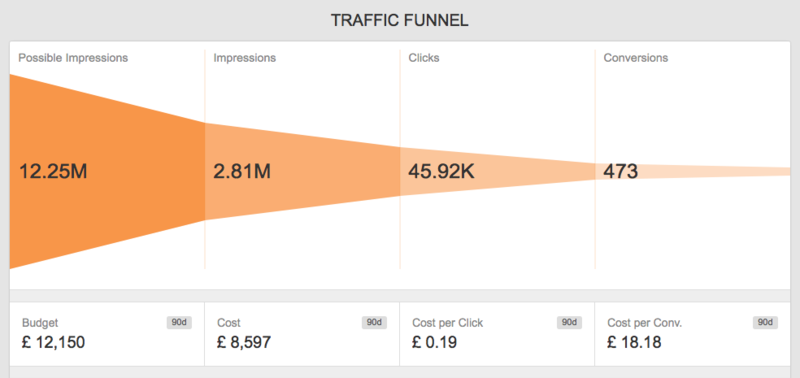Select the 473 conversions funnel segment
This screenshot has height=378, width=800.
click(693, 171)
